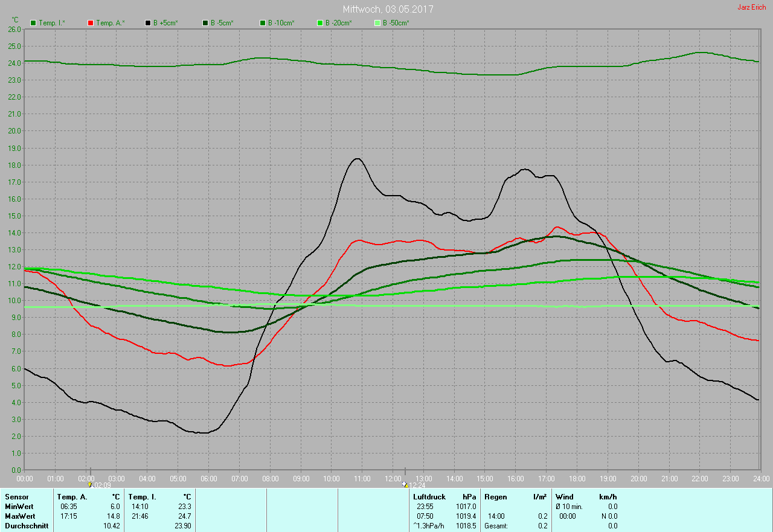
Task: Click the 18.0 y-axis label
Action: click(x=14, y=165)
